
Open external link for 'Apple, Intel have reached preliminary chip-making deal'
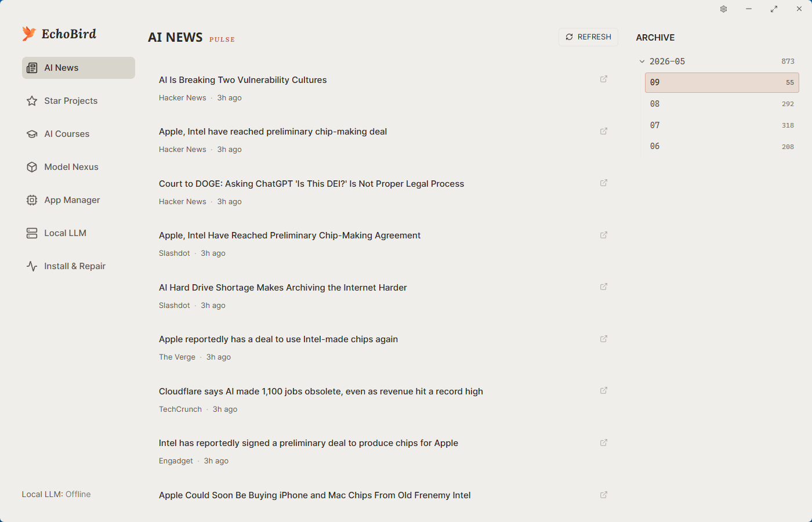[604, 131]
